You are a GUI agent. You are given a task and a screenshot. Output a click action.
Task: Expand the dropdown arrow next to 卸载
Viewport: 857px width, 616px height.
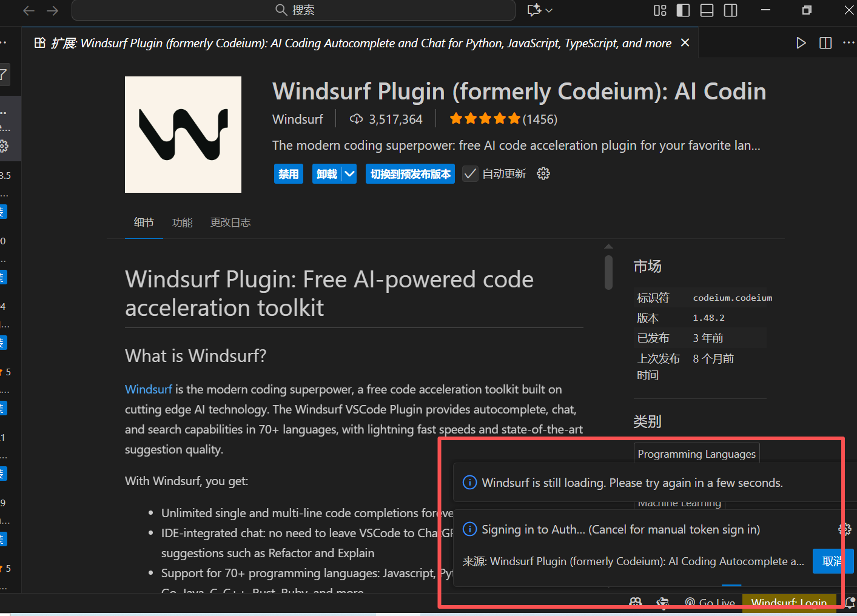(350, 174)
